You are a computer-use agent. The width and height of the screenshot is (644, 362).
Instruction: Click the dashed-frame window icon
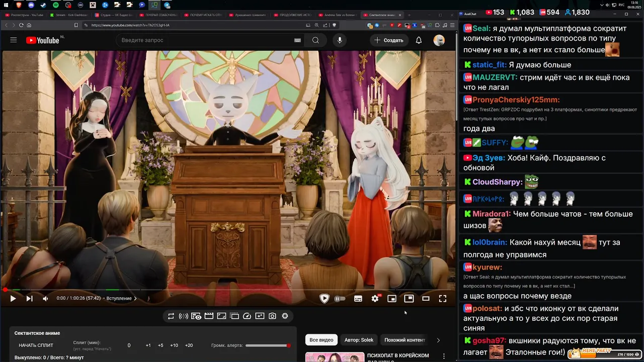[x=234, y=316]
